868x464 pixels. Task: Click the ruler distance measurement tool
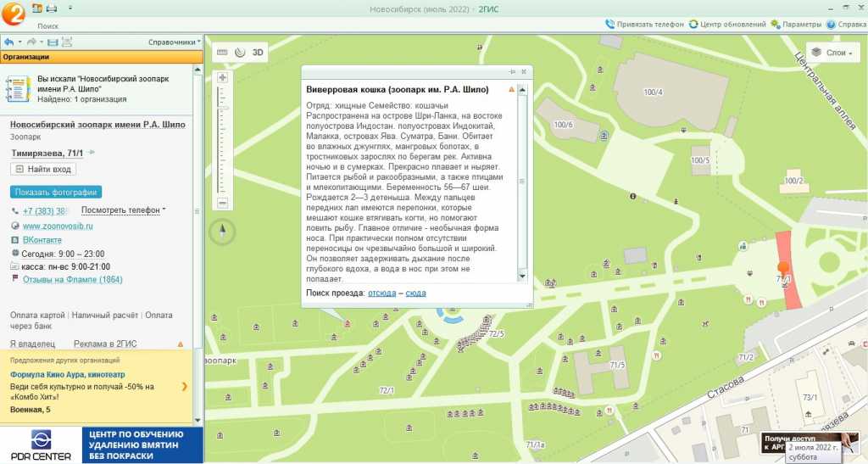(x=223, y=52)
